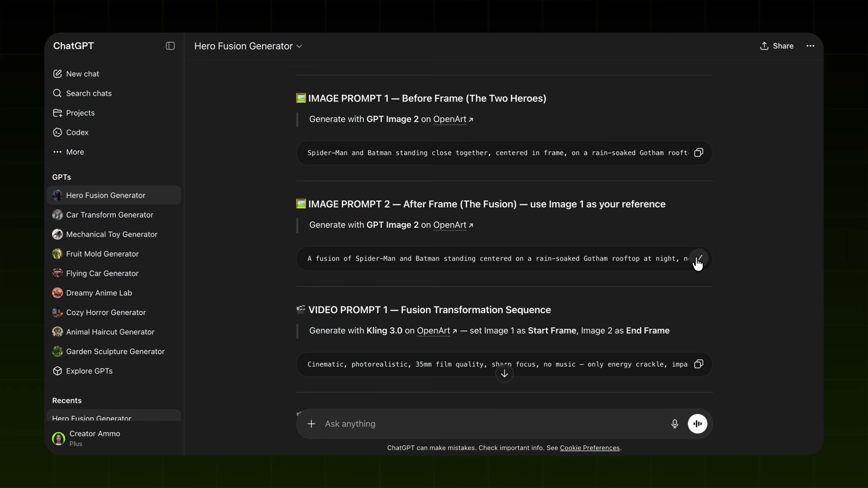The image size is (868, 488).
Task: Click the Garden Sculpture Generator avatar
Action: (x=57, y=352)
